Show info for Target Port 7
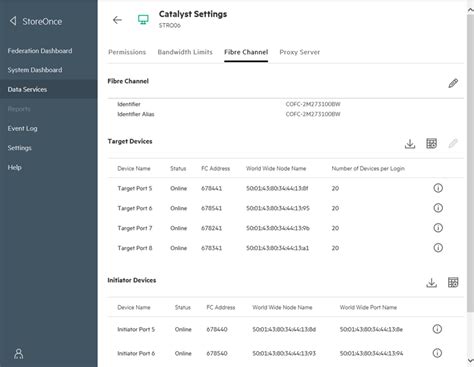The width and height of the screenshot is (474, 367). (438, 228)
